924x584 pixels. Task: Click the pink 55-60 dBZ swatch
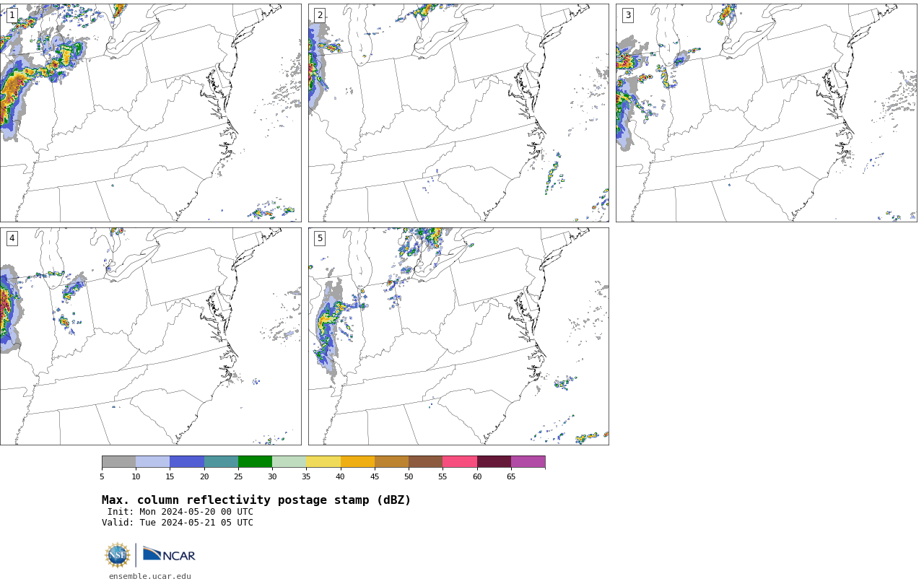tap(460, 462)
